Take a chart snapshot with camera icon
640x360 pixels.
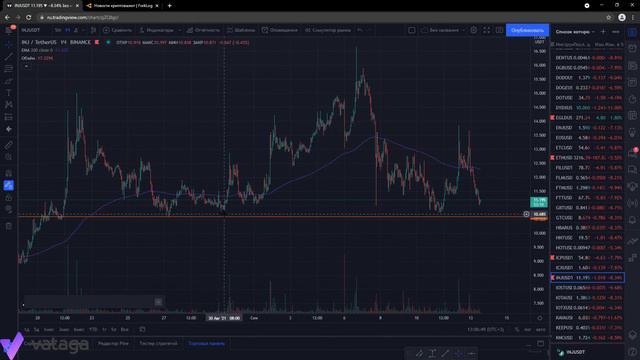[499, 30]
